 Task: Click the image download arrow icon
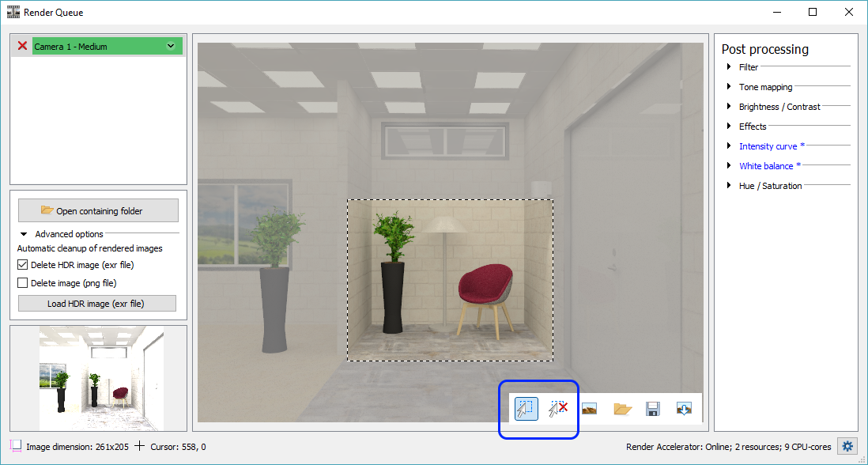pos(684,409)
